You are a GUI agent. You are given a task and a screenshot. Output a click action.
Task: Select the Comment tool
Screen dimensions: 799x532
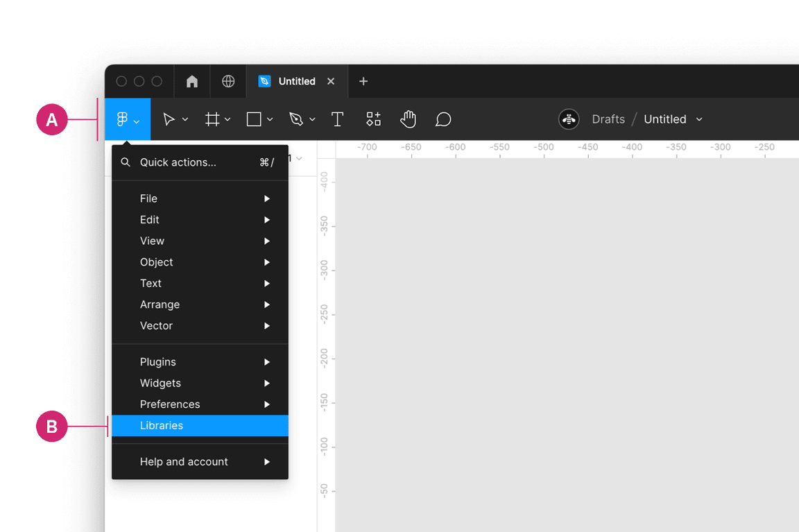[x=443, y=119]
